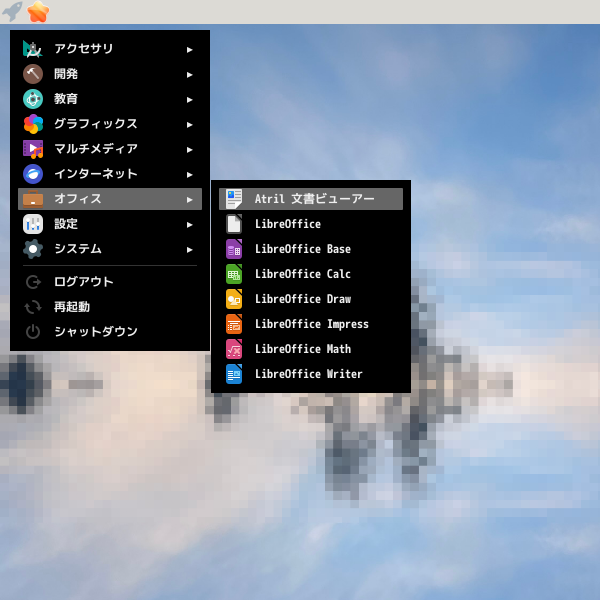
Task: Open the インターネット menu category
Action: point(110,174)
